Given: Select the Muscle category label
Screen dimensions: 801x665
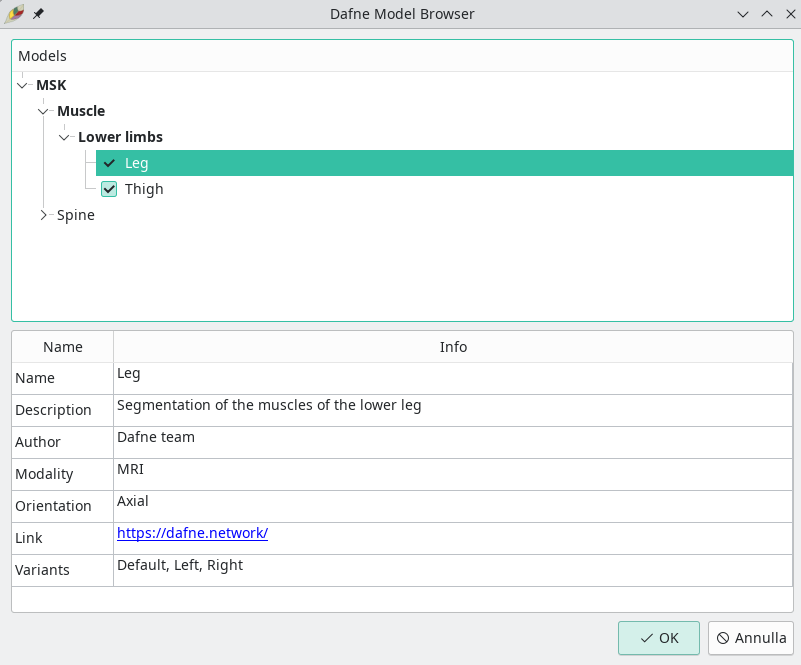Looking at the screenshot, I should click(81, 111).
